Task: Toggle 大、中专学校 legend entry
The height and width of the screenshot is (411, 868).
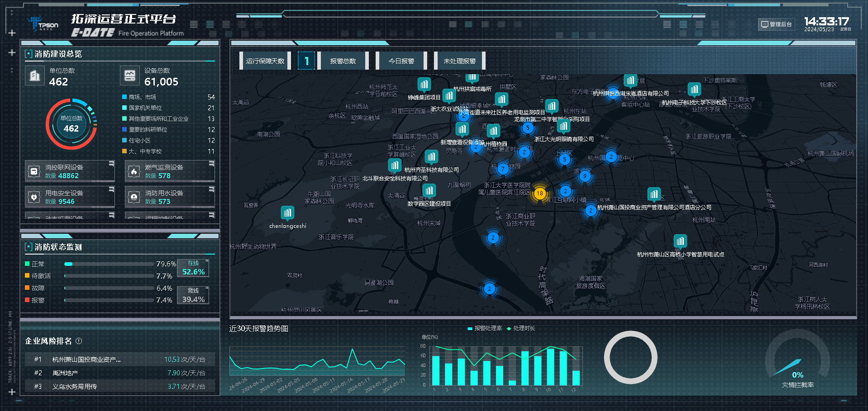Action: [x=142, y=151]
